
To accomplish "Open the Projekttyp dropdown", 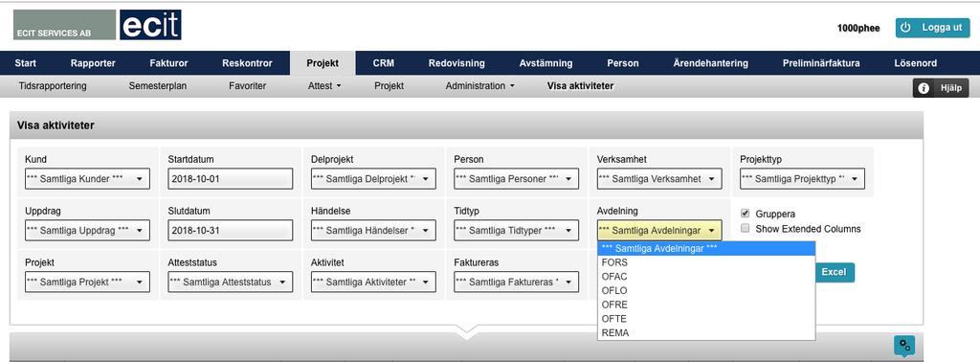I will (803, 179).
